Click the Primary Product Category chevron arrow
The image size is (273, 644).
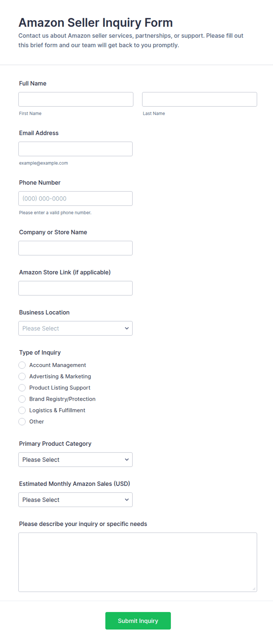point(127,460)
